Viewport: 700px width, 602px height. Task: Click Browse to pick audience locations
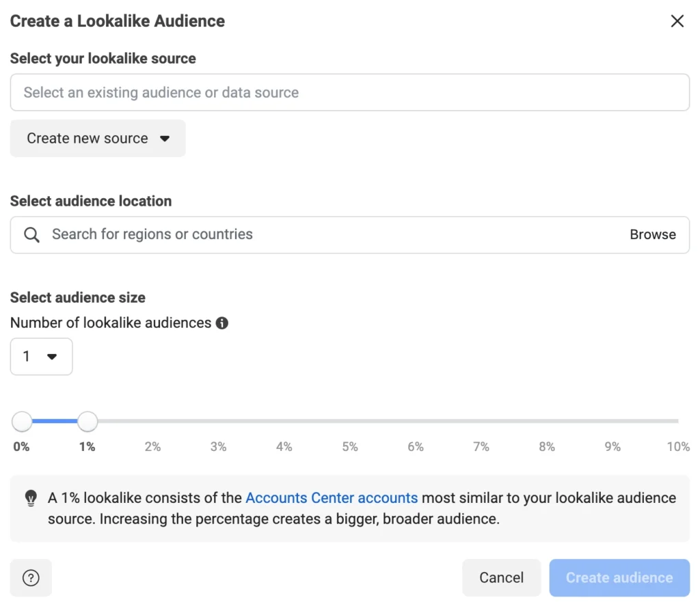point(652,234)
